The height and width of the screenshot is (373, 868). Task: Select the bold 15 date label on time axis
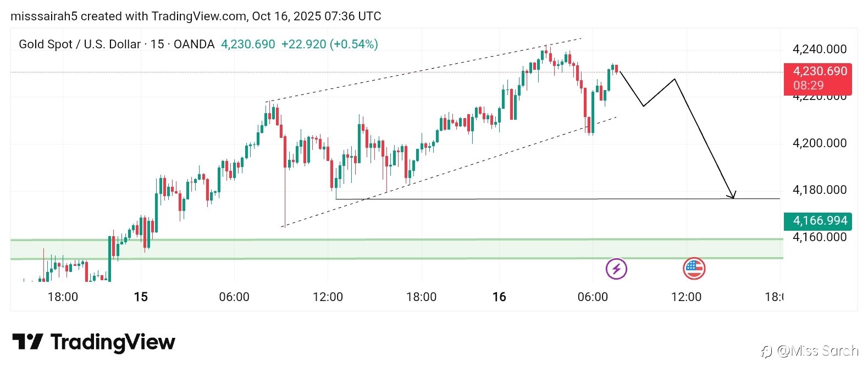tap(141, 297)
